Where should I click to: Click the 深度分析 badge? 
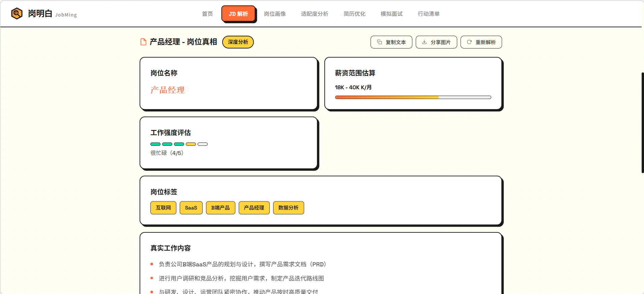click(238, 42)
